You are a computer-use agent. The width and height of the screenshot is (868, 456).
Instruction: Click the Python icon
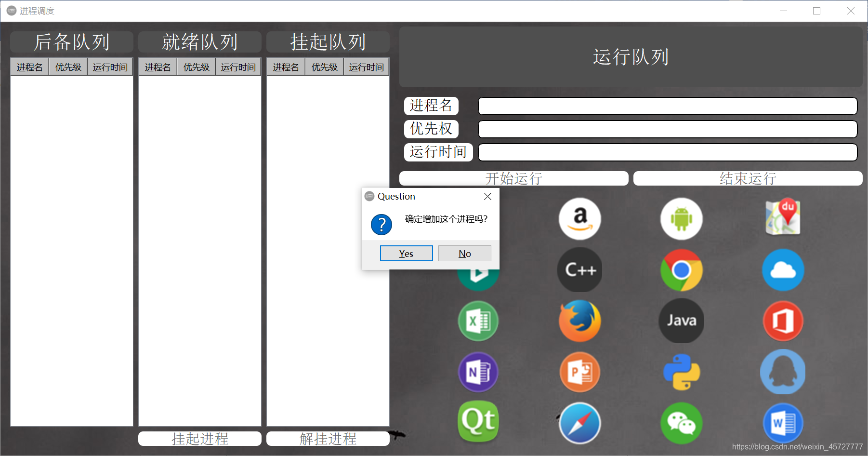pyautogui.click(x=682, y=372)
